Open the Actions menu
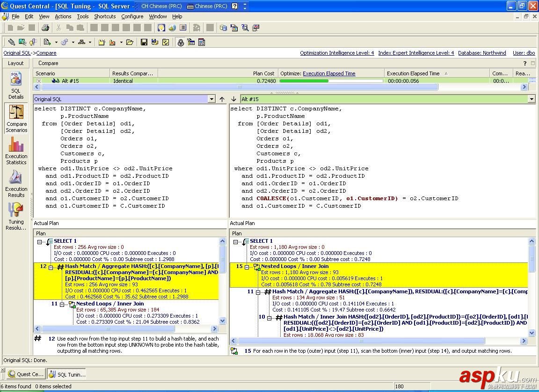This screenshot has height=392, width=539. (63, 16)
